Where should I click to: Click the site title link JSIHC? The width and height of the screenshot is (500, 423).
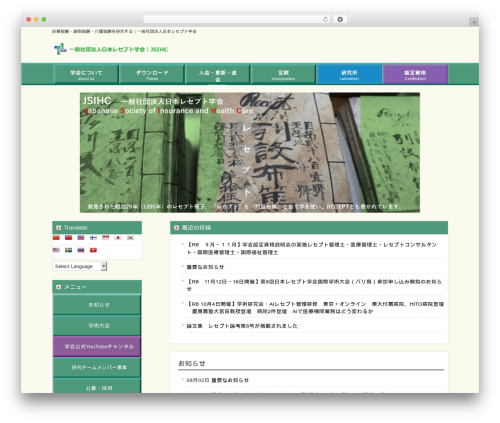pyautogui.click(x=118, y=49)
